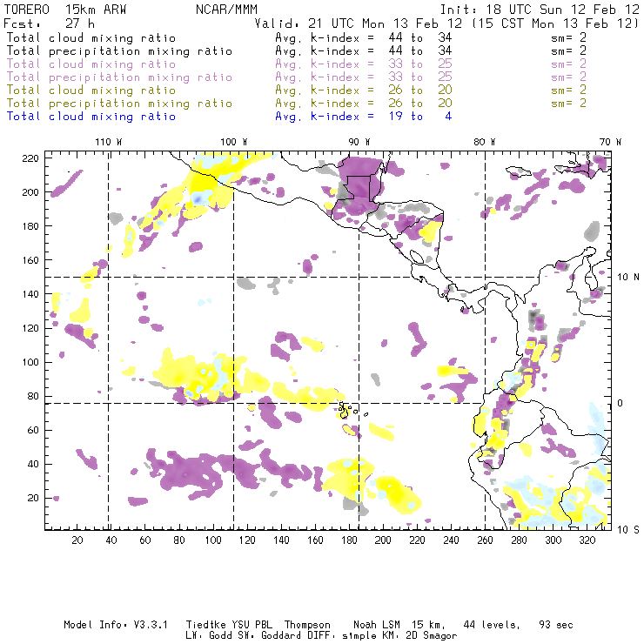Click the "110 W" longitude label
This screenshot has height=644, width=644.
point(109,142)
